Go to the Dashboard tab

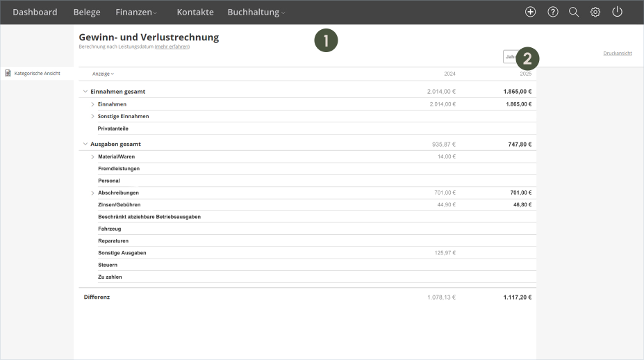35,13
